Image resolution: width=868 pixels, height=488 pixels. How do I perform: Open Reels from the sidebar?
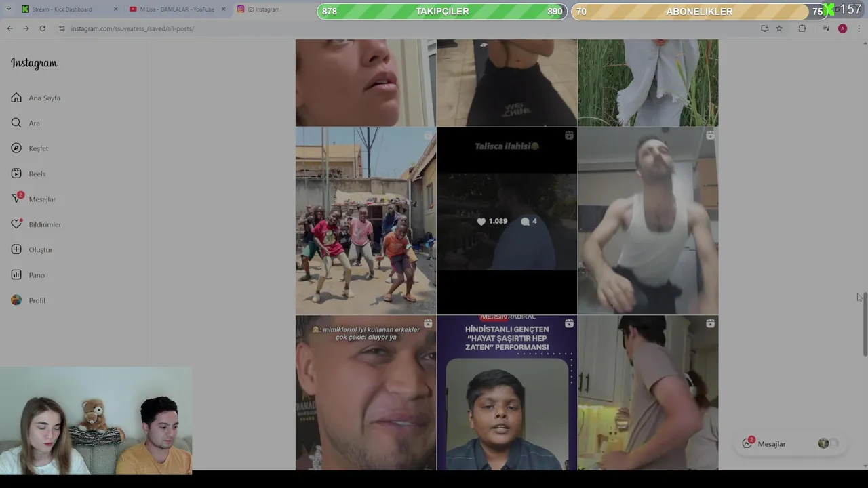tap(28, 174)
